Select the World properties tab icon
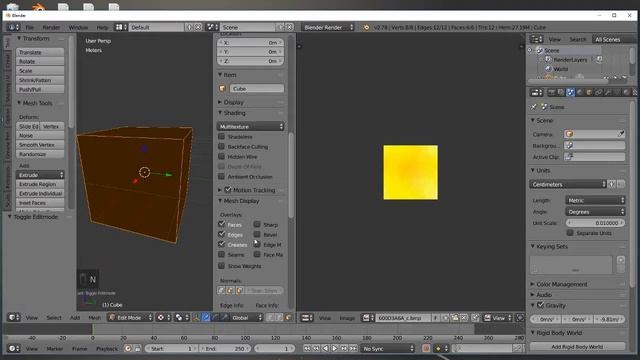The image size is (640, 360). coord(580,93)
